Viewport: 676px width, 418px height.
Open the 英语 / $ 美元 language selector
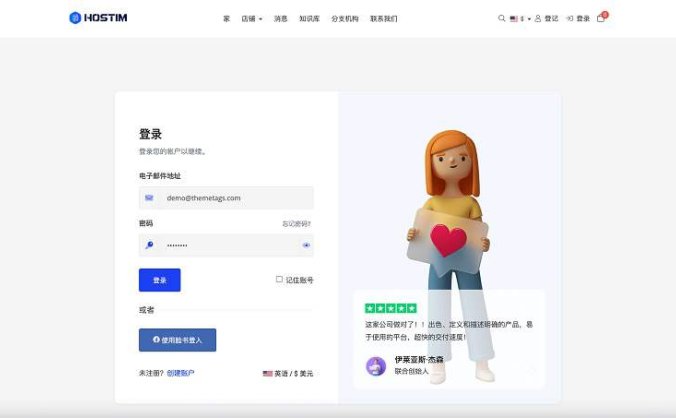pyautogui.click(x=288, y=374)
